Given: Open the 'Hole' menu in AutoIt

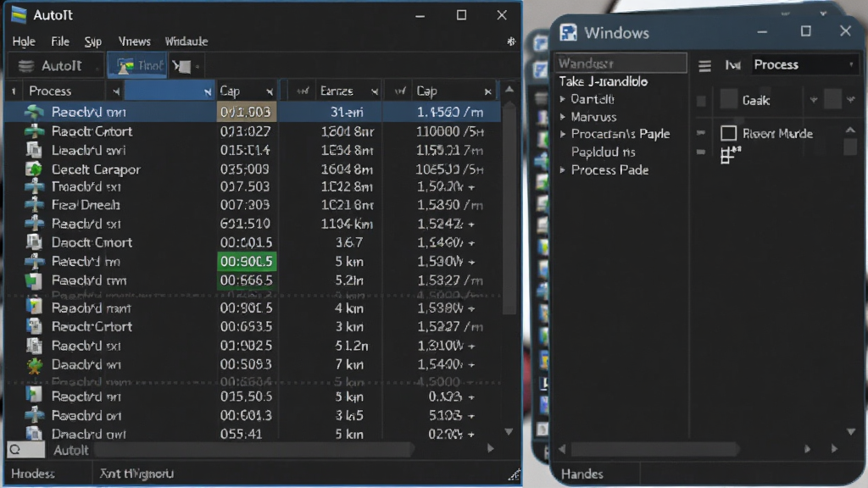Looking at the screenshot, I should [x=24, y=42].
